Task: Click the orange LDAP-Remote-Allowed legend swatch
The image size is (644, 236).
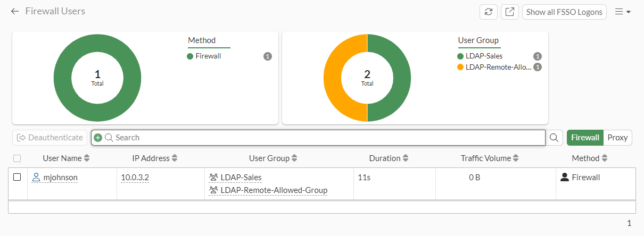Action: pos(460,67)
